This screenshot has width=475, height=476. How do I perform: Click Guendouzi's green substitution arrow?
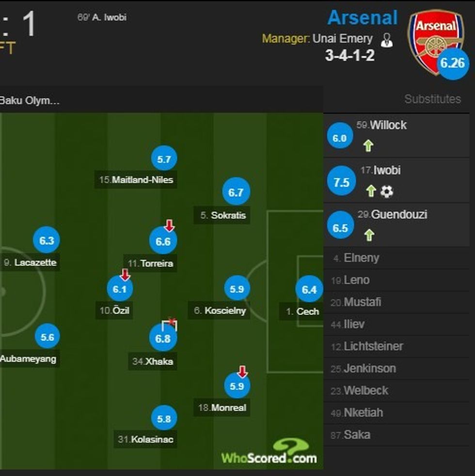click(369, 236)
